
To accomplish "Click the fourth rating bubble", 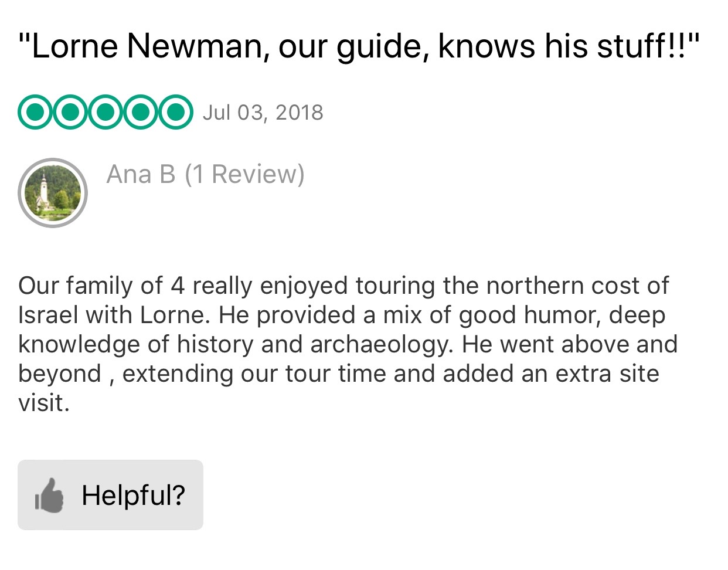I will (x=140, y=112).
